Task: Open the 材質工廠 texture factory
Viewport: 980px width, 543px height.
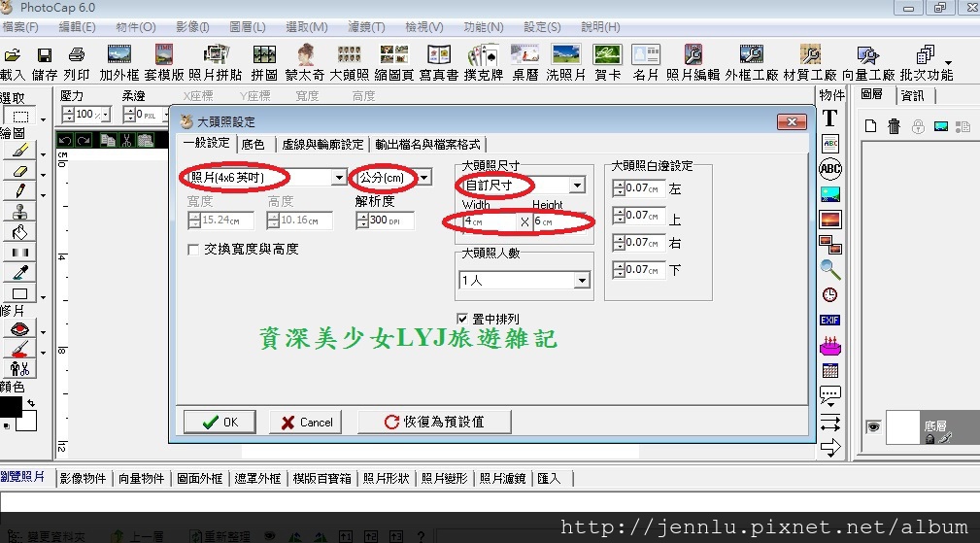Action: point(809,62)
